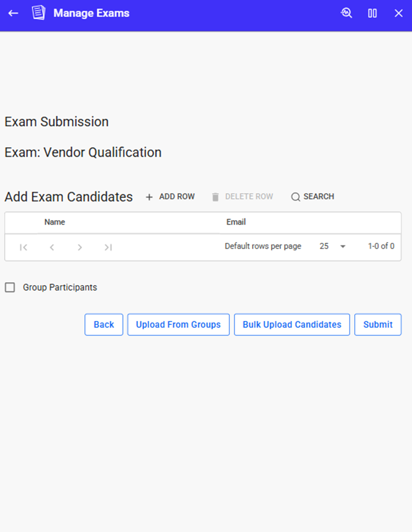Click the Manage Exams document icon
412x532 pixels.
tap(38, 13)
